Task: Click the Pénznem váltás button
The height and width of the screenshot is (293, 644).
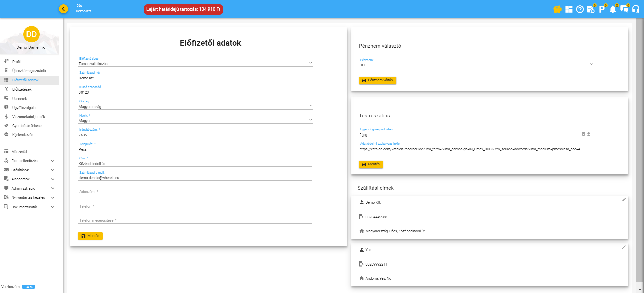Action: [x=377, y=80]
